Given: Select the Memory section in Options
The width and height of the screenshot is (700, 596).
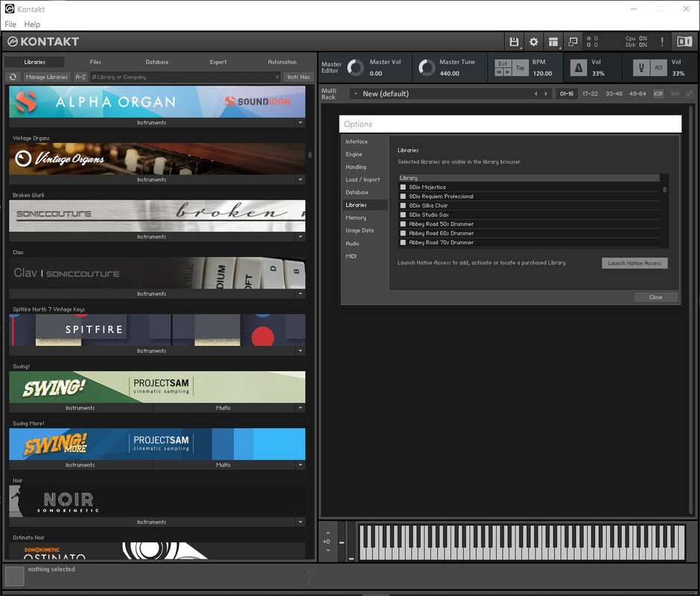Looking at the screenshot, I should click(x=356, y=218).
